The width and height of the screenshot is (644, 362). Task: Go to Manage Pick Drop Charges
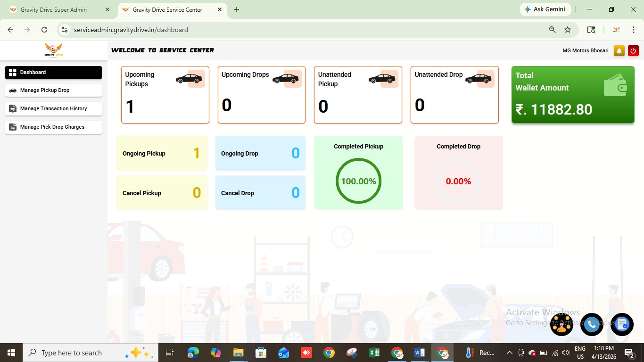53,127
